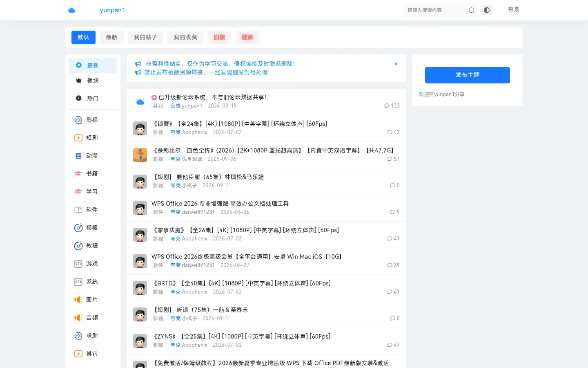Image resolution: width=588 pixels, height=368 pixels.
Task: Click the 书籍 graduation cap icon
Action: 78,174
